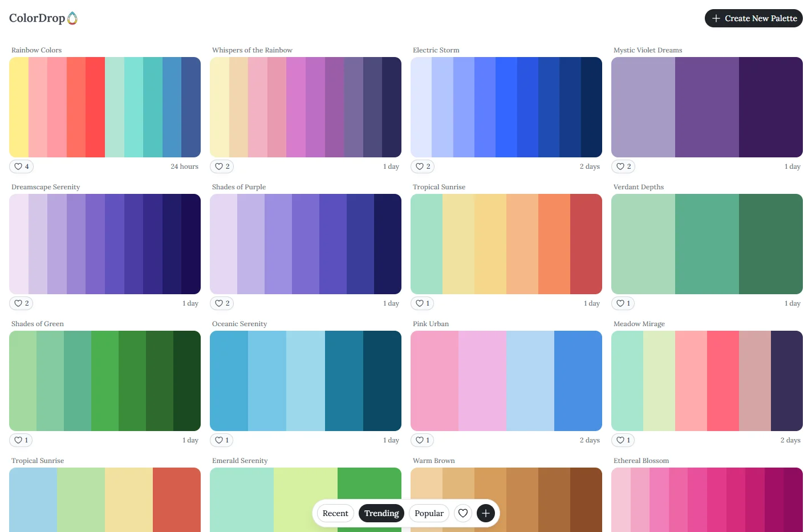Screen dimensions: 812x532
Task: Click 2 days timestamp under Meadow Mirage
Action: pyautogui.click(x=790, y=440)
